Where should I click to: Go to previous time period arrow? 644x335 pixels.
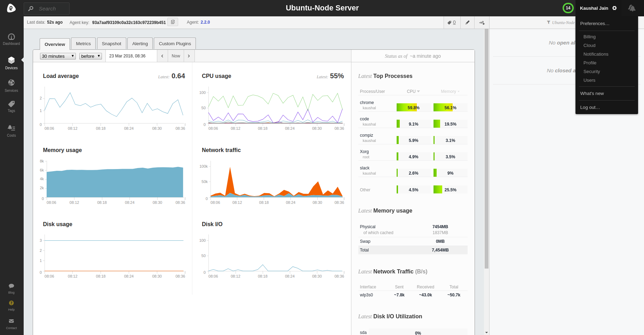(162, 56)
